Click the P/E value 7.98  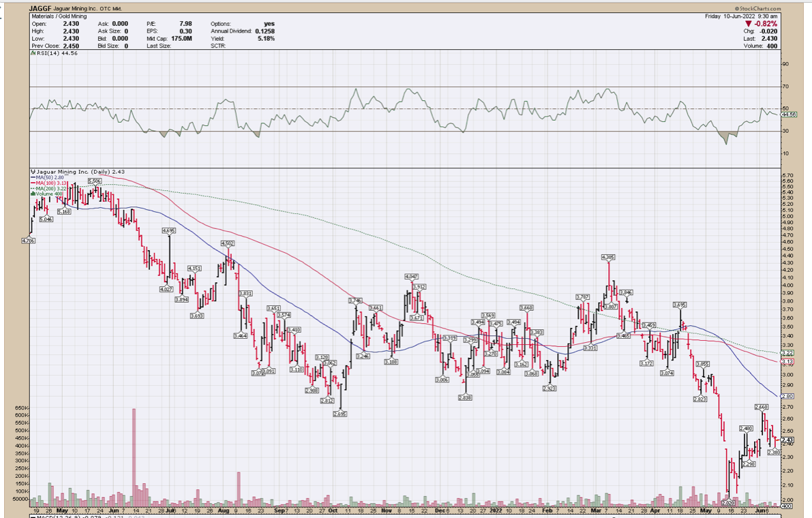pyautogui.click(x=185, y=24)
